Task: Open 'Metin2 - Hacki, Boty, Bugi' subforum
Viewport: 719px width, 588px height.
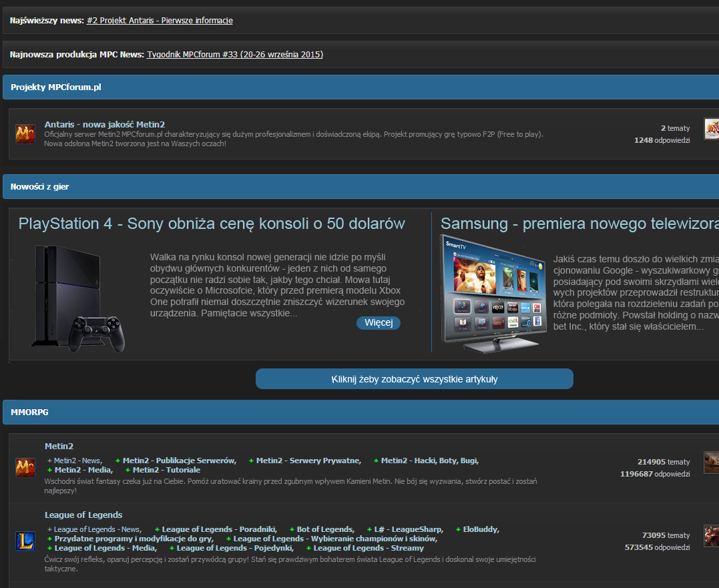Action: pos(430,461)
